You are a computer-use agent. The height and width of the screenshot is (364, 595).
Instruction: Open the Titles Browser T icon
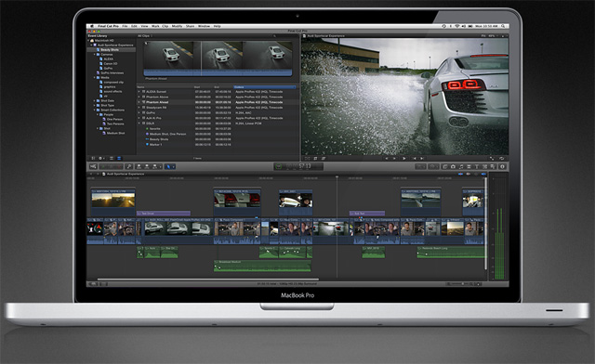tap(477, 166)
